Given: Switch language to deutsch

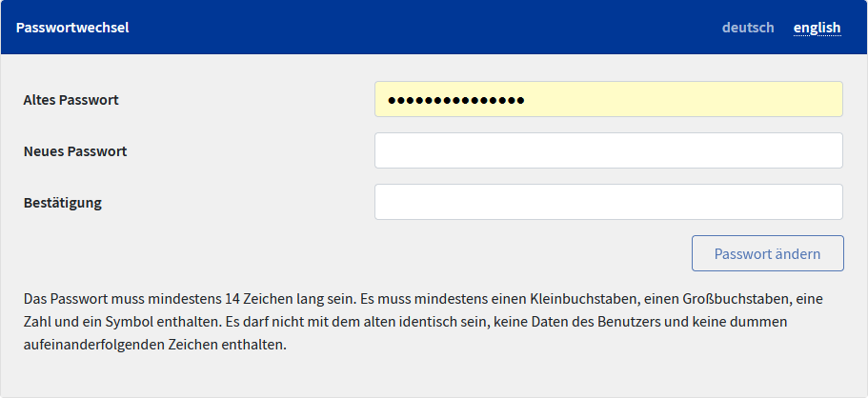Looking at the screenshot, I should (748, 28).
